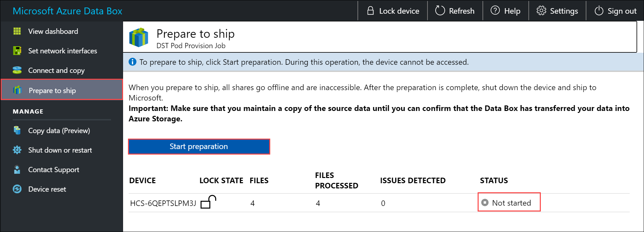
Task: Select the device name HCS-6QEPTSLPM3J
Action: pyautogui.click(x=163, y=202)
